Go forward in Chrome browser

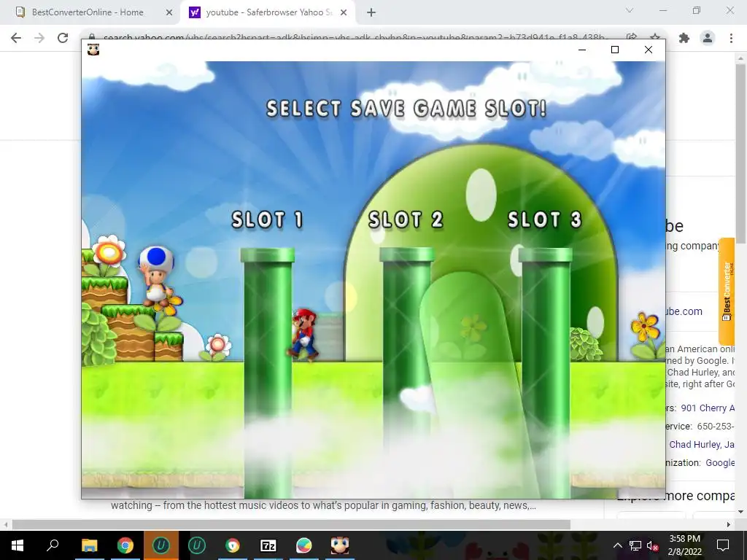[x=39, y=38]
